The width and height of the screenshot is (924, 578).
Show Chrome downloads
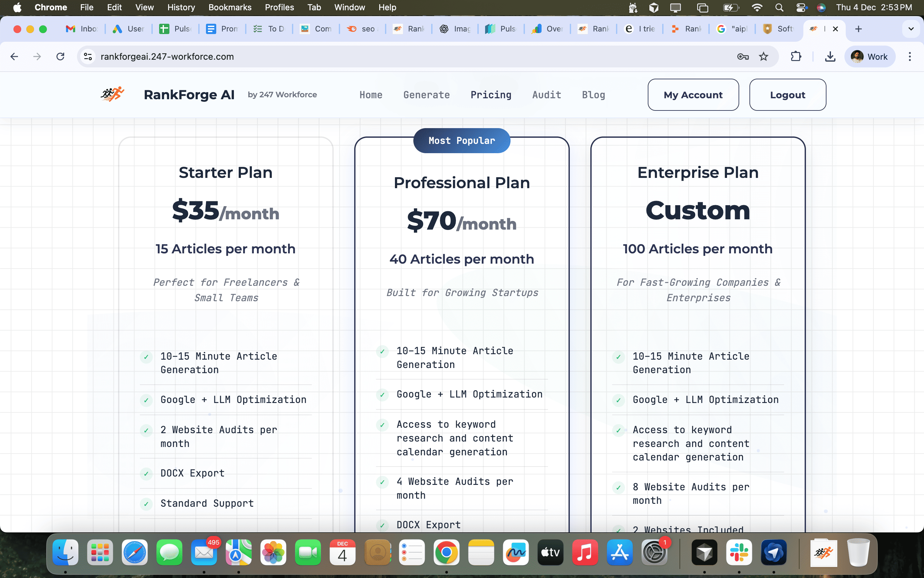pyautogui.click(x=830, y=57)
